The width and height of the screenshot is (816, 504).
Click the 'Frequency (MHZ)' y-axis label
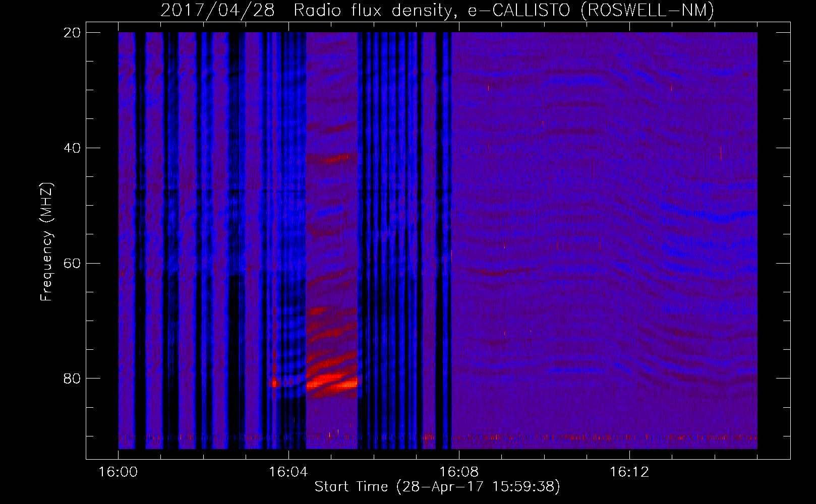[x=46, y=242]
